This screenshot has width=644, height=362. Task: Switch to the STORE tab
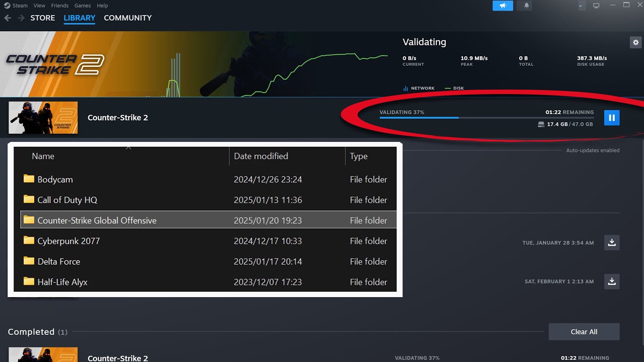click(x=43, y=18)
